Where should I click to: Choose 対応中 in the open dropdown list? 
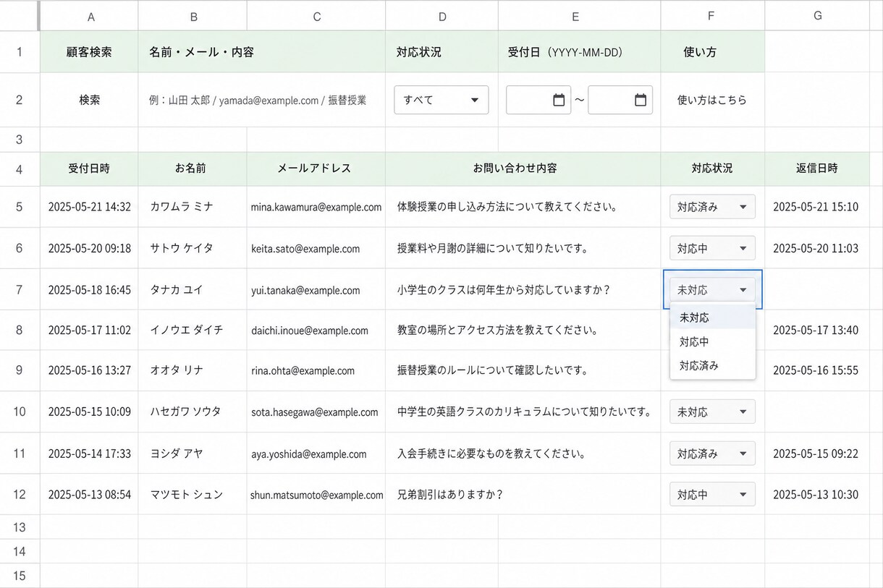(712, 341)
